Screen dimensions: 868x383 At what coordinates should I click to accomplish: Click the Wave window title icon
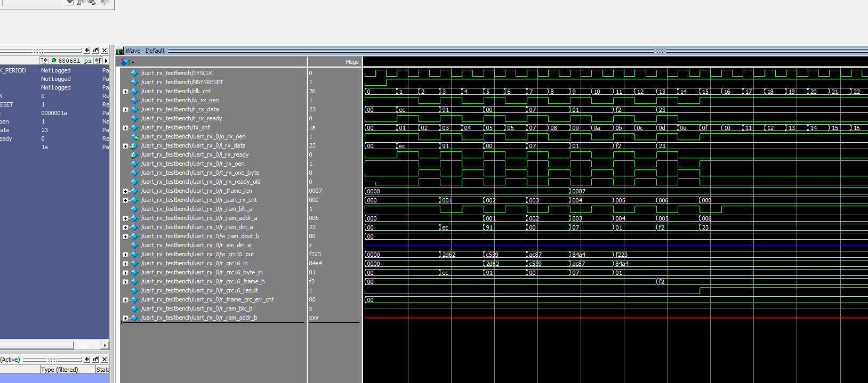pyautogui.click(x=120, y=51)
